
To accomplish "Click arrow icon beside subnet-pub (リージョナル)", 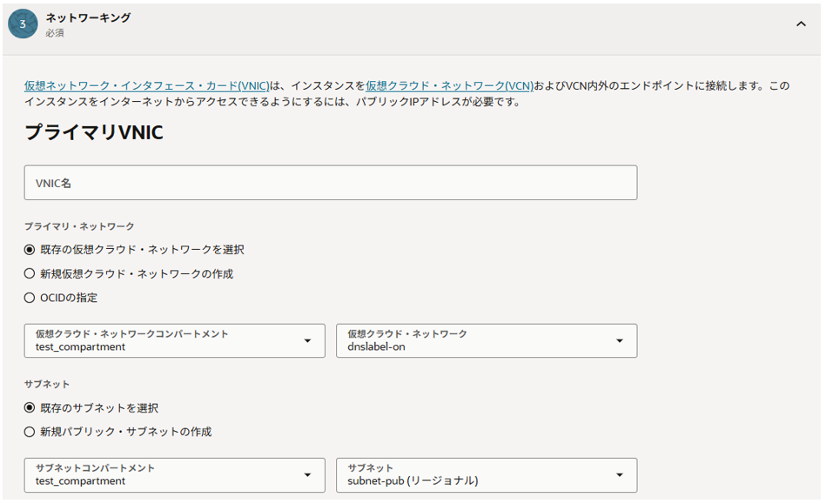I will (x=619, y=475).
